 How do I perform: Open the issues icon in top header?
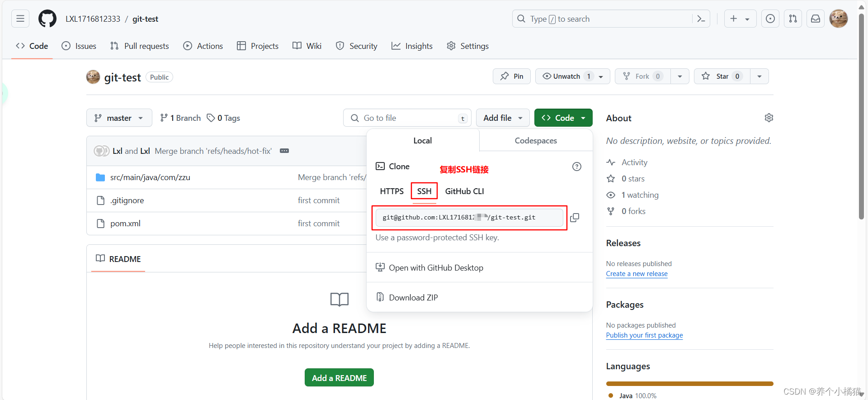(x=770, y=19)
